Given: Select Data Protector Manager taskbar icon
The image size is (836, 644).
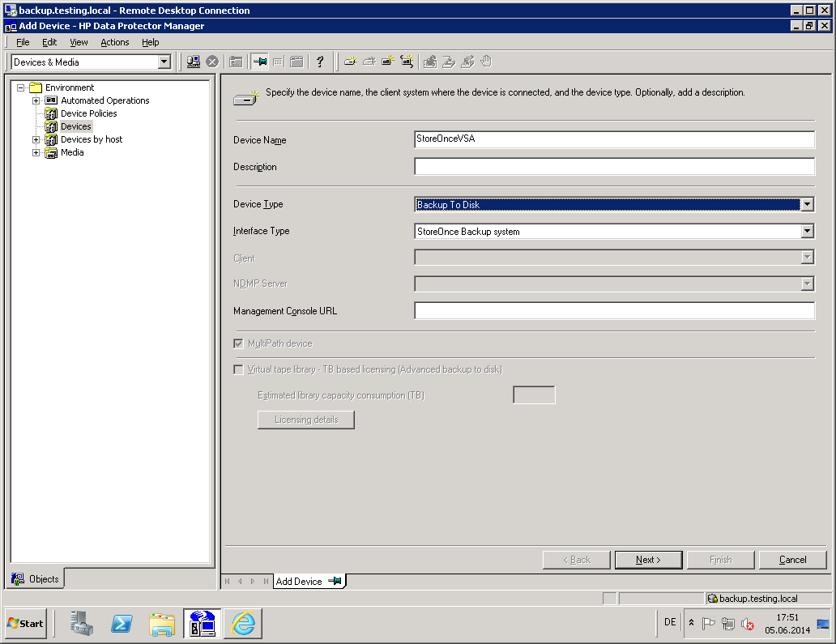Looking at the screenshot, I should pos(202,623).
